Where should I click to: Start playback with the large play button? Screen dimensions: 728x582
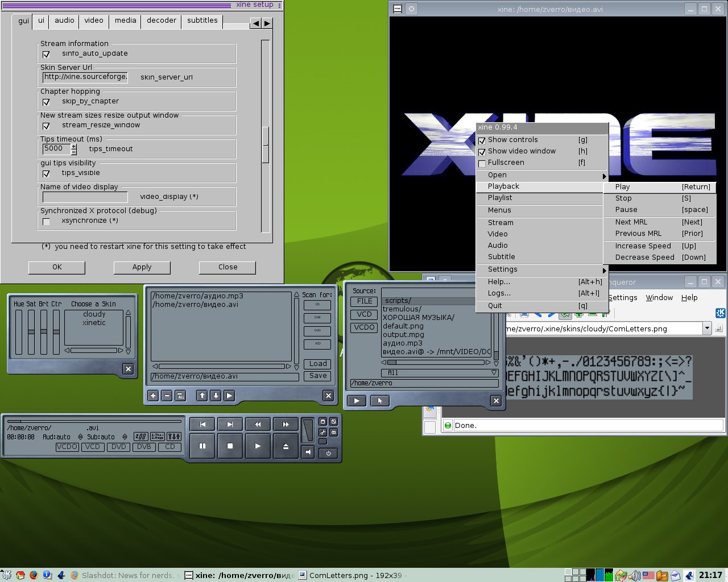point(258,446)
